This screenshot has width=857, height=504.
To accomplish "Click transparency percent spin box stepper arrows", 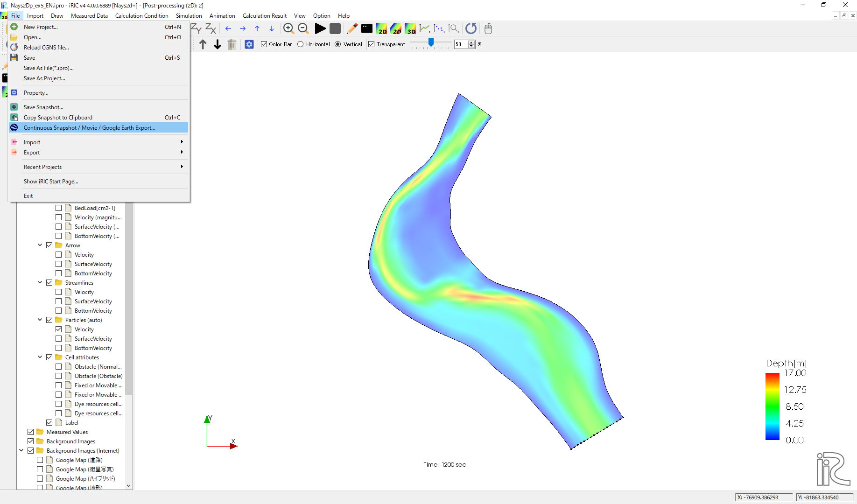I will click(x=471, y=44).
